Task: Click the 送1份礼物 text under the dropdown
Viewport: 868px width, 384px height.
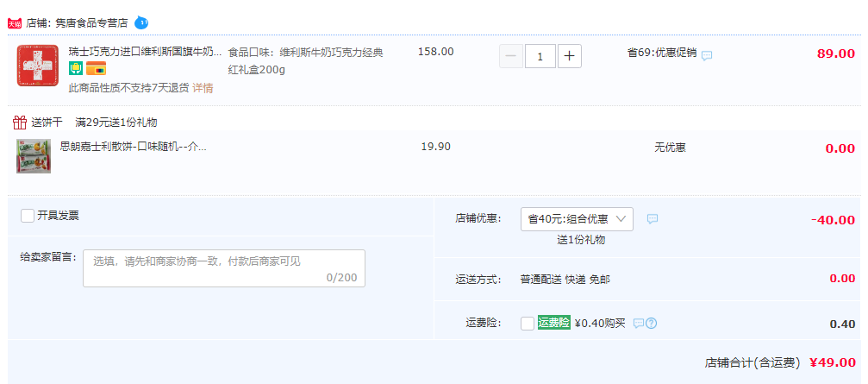Action: pos(581,240)
